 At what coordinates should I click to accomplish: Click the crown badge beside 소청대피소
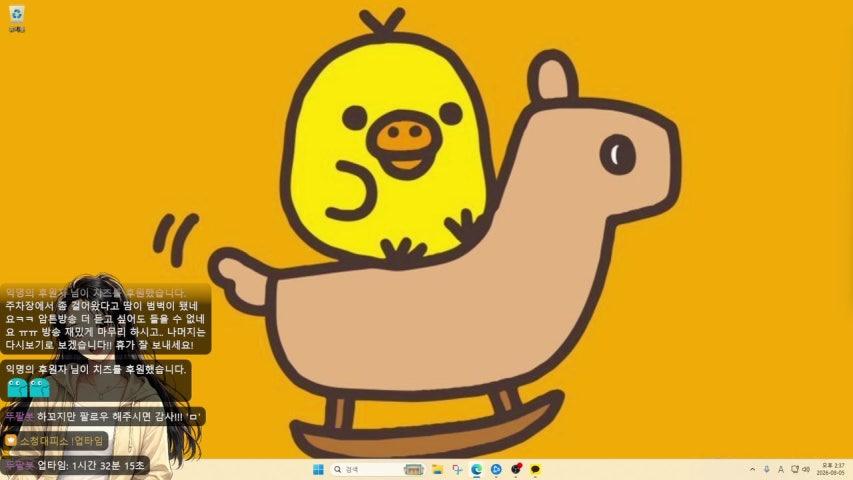coord(11,441)
